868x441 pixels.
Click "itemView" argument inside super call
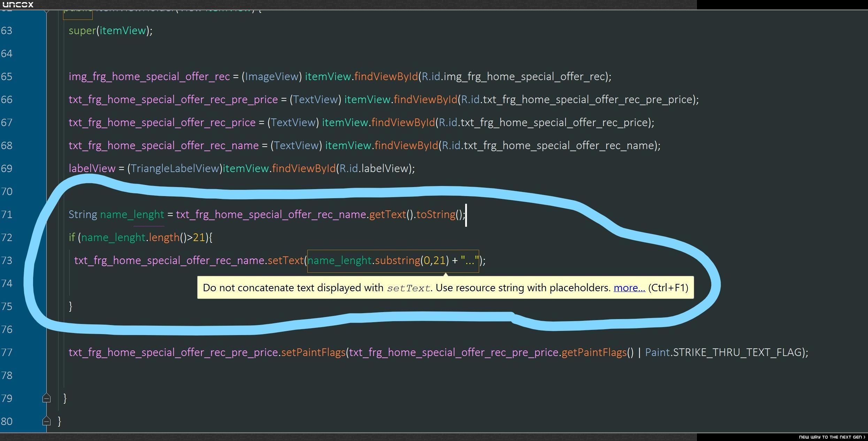click(123, 31)
